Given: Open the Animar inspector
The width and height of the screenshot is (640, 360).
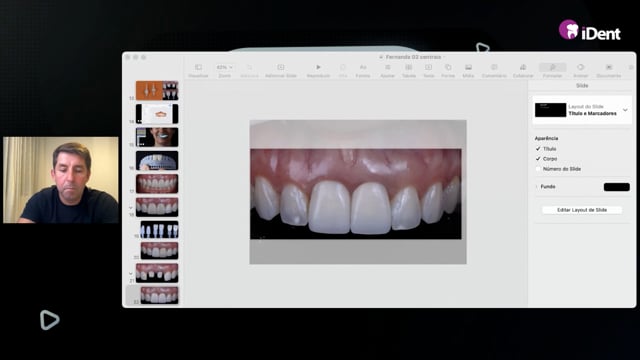Looking at the screenshot, I should pyautogui.click(x=580, y=67).
